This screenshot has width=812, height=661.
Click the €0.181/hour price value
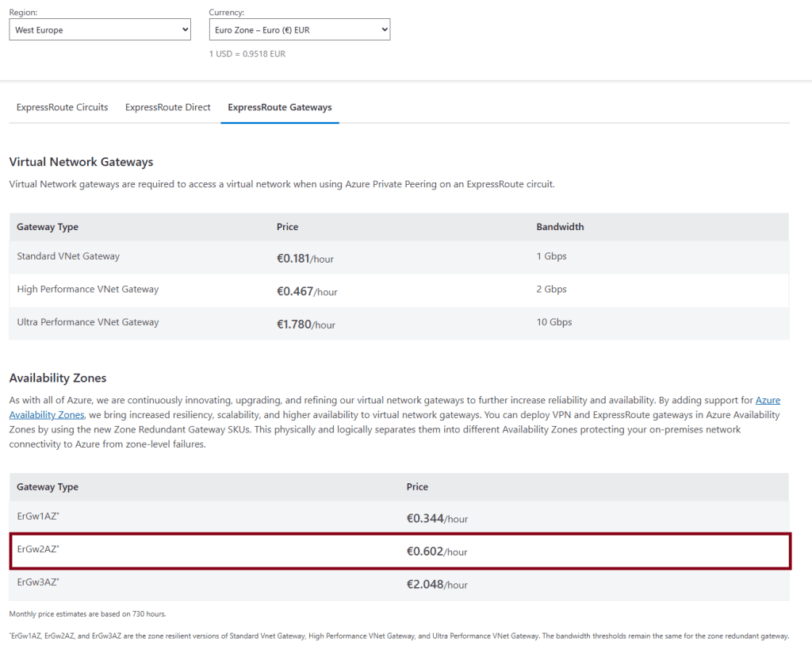click(305, 258)
